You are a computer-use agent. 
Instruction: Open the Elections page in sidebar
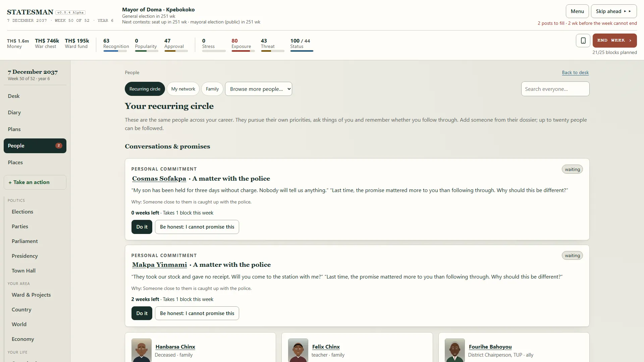pyautogui.click(x=22, y=212)
